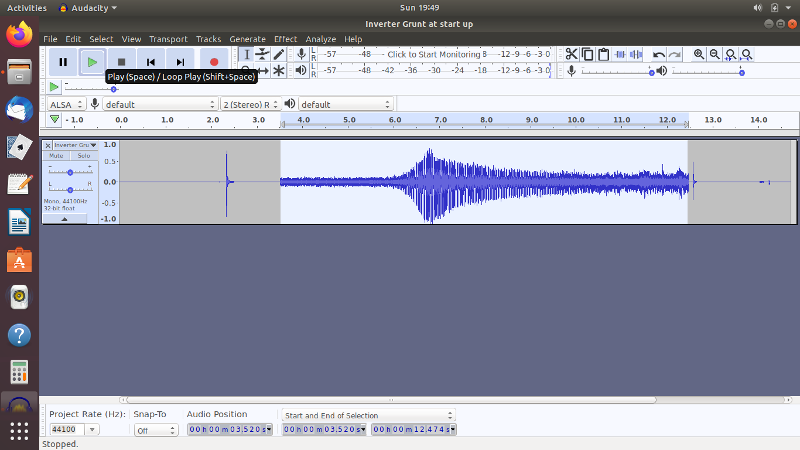Paste from clipboard icon
This screenshot has width=800, height=450.
click(x=605, y=54)
